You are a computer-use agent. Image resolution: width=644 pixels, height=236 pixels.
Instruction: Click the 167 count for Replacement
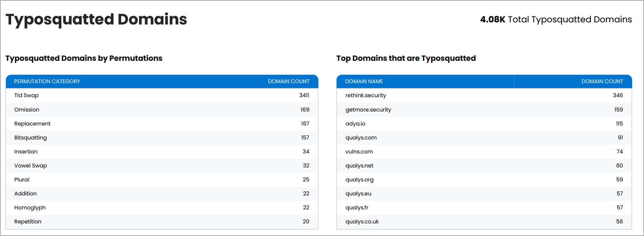pos(305,124)
